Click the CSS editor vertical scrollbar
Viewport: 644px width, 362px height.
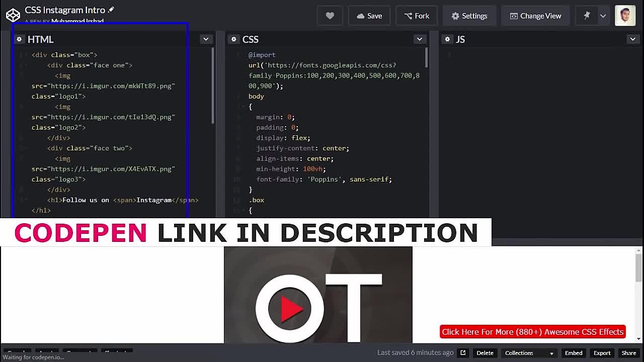pyautogui.click(x=427, y=58)
